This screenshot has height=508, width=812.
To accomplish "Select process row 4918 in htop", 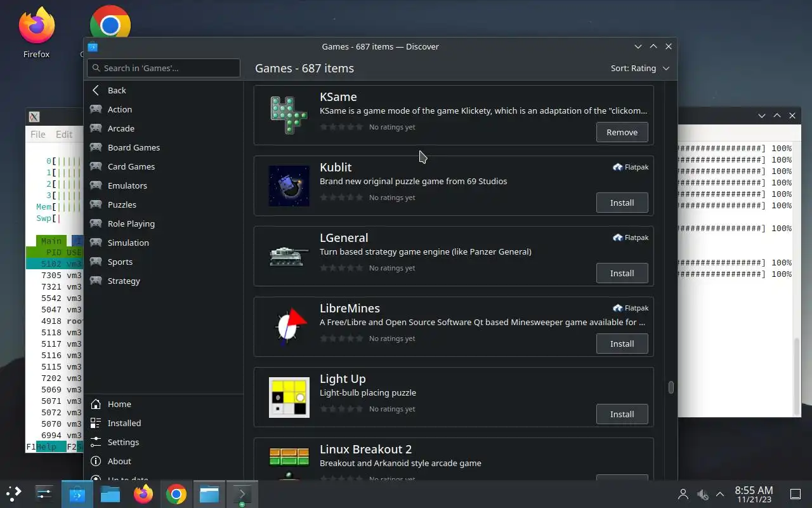I will point(55,321).
